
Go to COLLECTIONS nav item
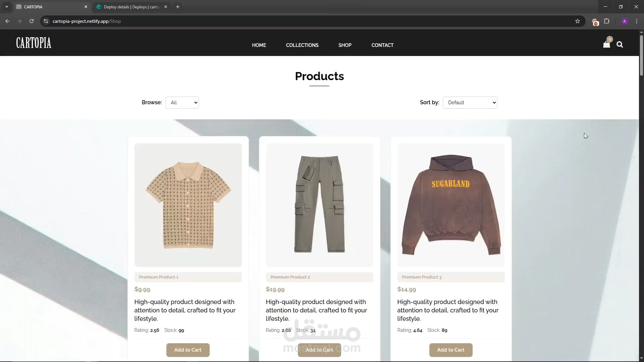pos(302,45)
